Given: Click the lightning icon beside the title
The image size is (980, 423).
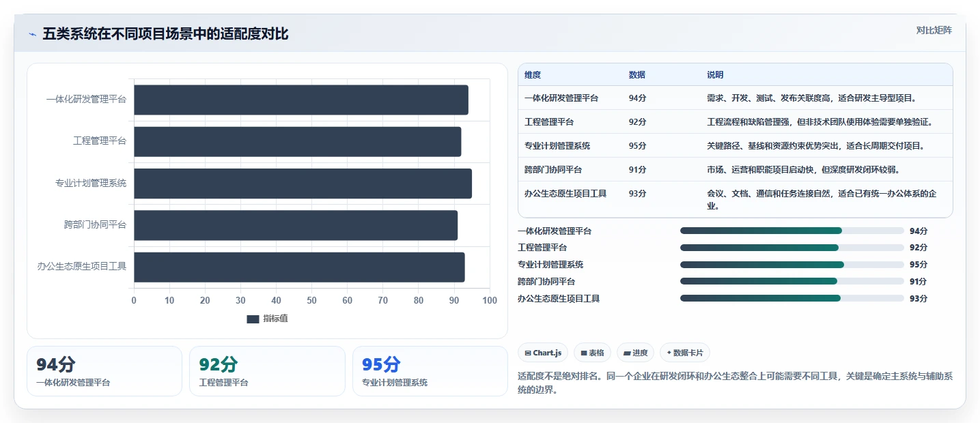Looking at the screenshot, I should coord(32,34).
